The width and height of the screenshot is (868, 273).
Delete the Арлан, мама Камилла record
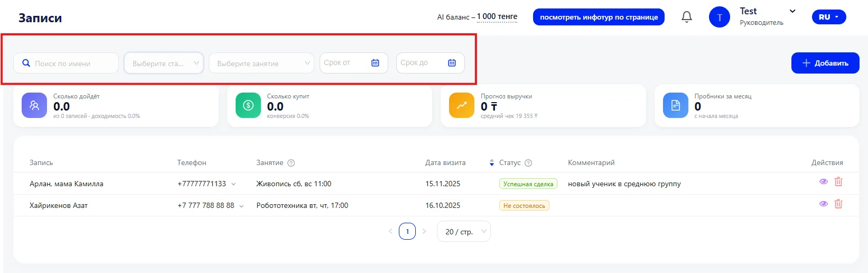coord(838,181)
